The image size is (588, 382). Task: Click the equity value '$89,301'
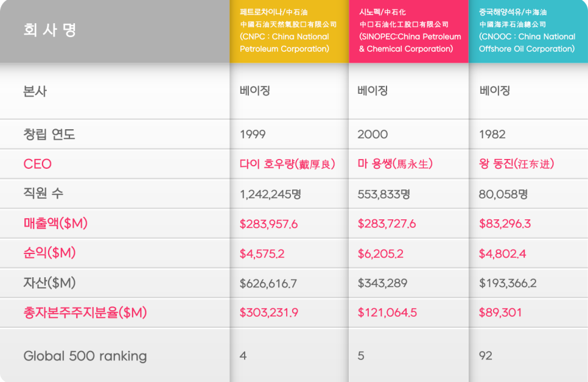pos(500,313)
